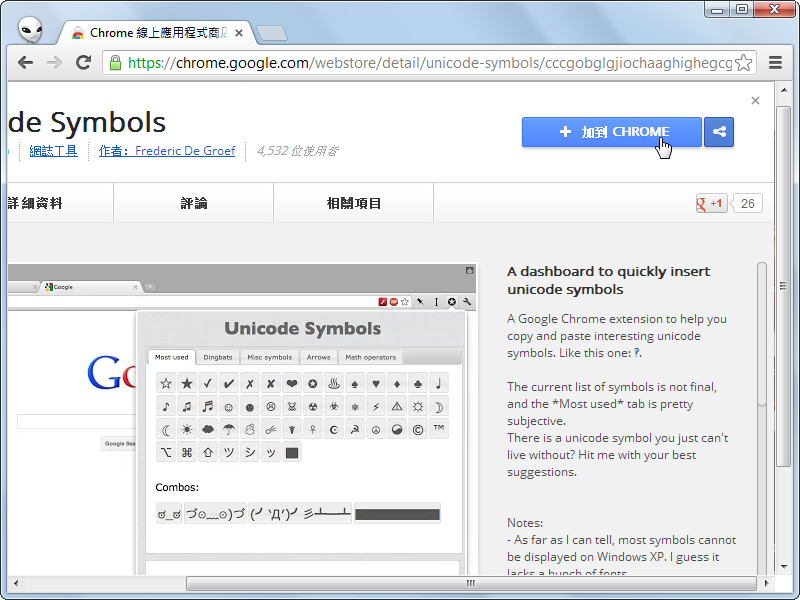Click the forward navigation arrow
The width and height of the screenshot is (800, 600).
55,62
